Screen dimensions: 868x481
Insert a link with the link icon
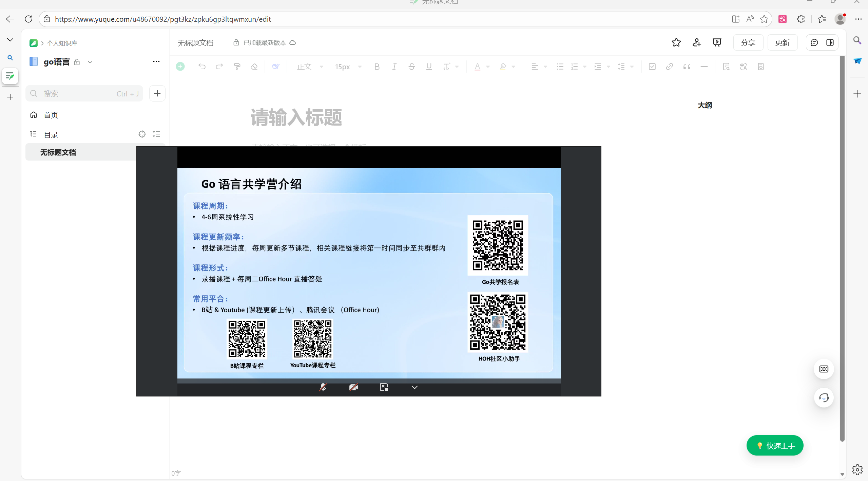[x=669, y=67]
